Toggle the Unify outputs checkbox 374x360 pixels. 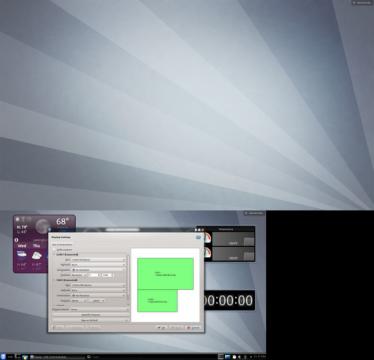[x=54, y=249]
